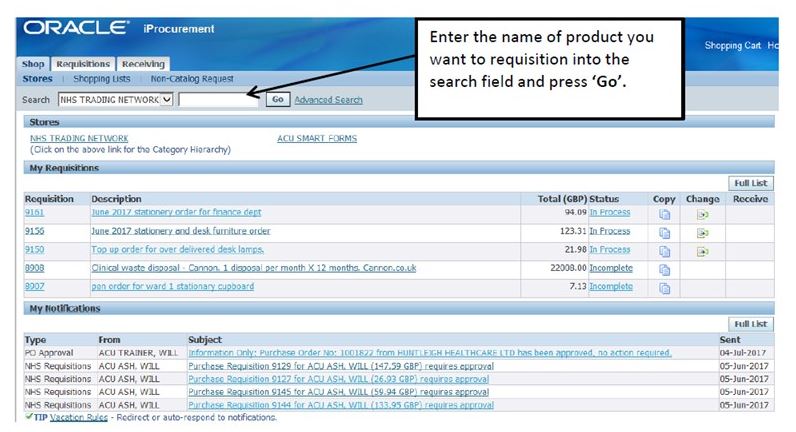
Task: Open Purchase Requisition 9144 approval notification
Action: pyautogui.click(x=341, y=405)
